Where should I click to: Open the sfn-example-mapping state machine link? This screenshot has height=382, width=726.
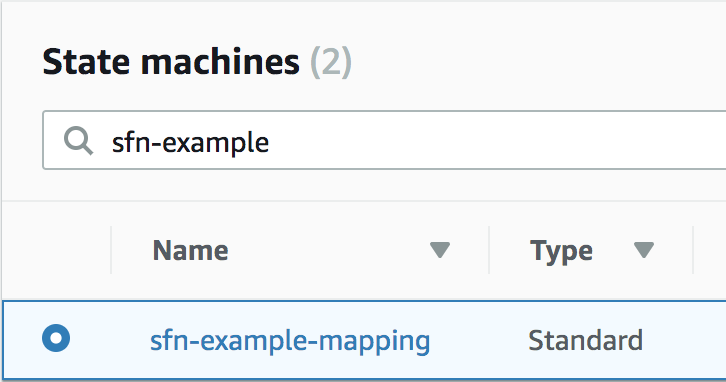tap(290, 341)
